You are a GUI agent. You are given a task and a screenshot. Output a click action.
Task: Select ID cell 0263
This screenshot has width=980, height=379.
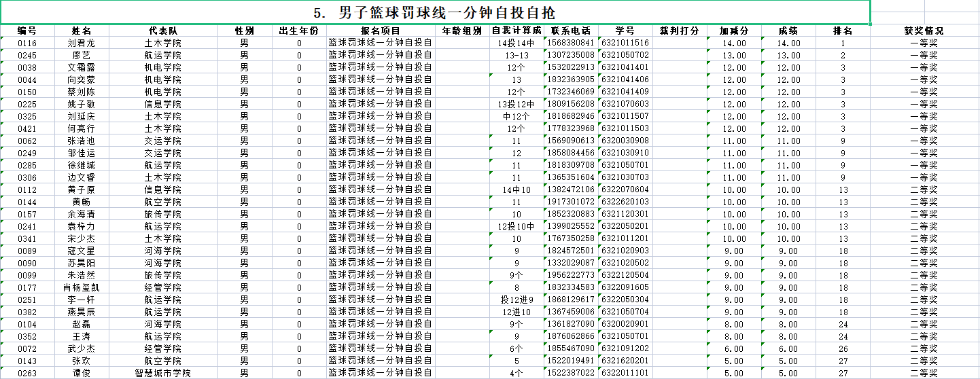point(27,373)
